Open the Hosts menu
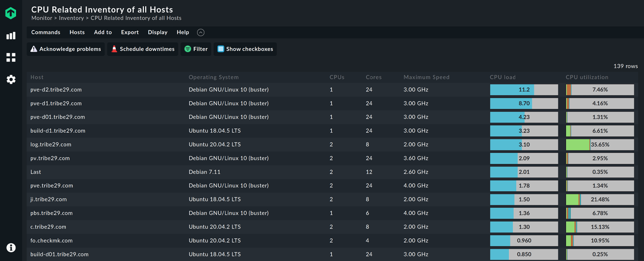The width and height of the screenshot is (644, 261). (x=77, y=32)
